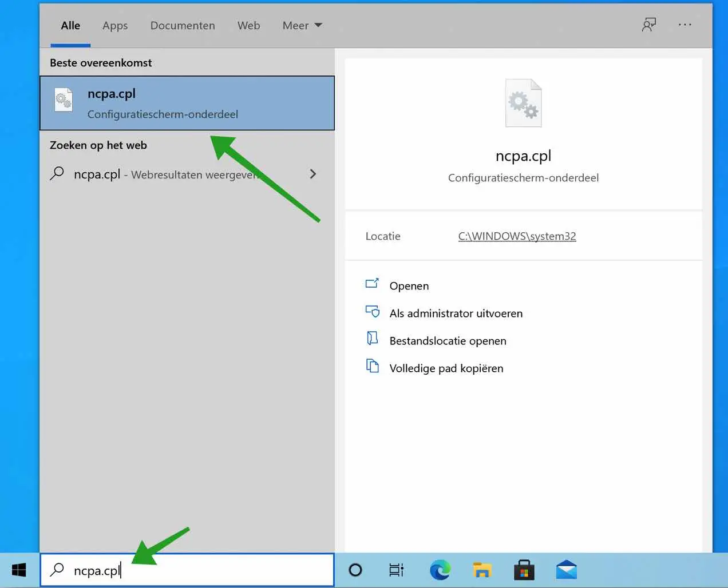The width and height of the screenshot is (728, 588).
Task: Click Openen action
Action: click(x=409, y=286)
